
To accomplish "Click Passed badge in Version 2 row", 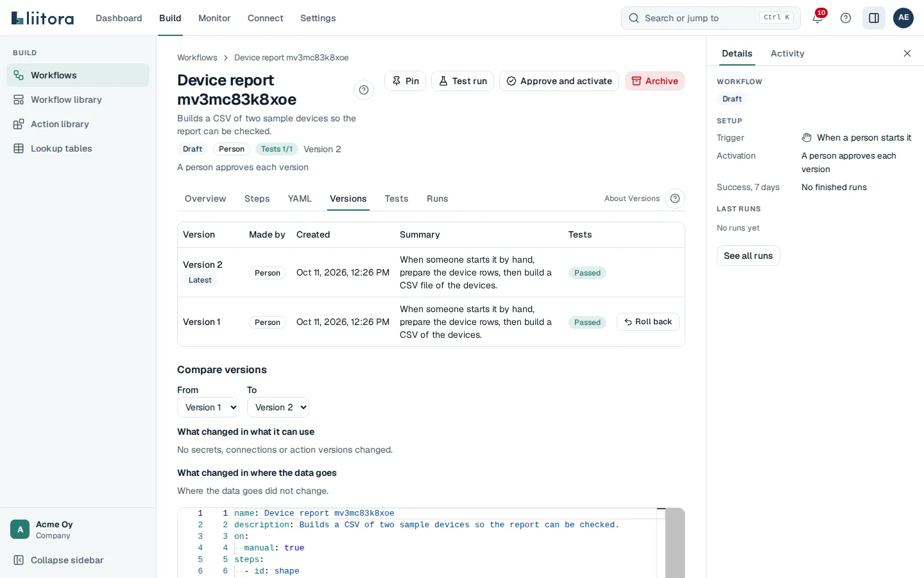I will pos(587,273).
